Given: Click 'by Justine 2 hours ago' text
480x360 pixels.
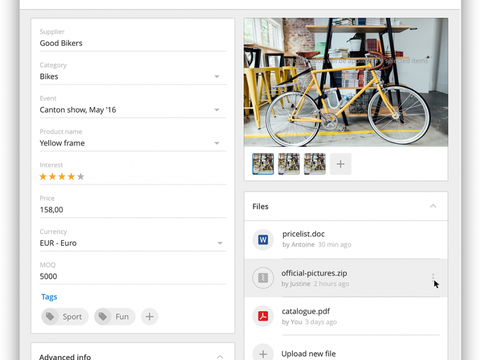Looking at the screenshot, I should click(x=315, y=284).
